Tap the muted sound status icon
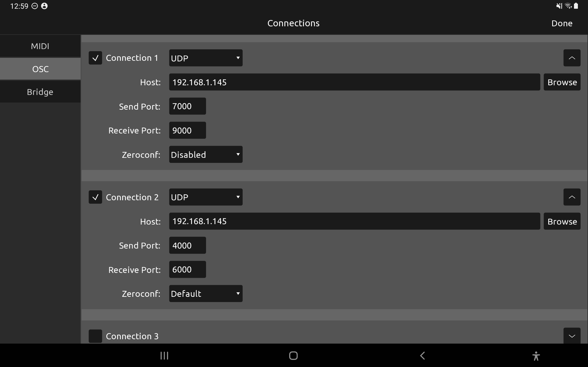The height and width of the screenshot is (367, 588). [x=559, y=6]
